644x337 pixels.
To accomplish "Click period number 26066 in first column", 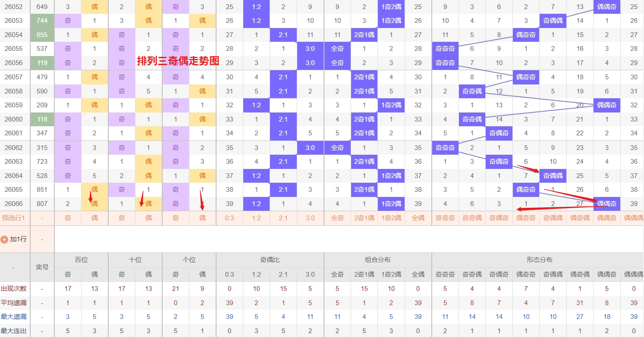I will (x=14, y=203).
